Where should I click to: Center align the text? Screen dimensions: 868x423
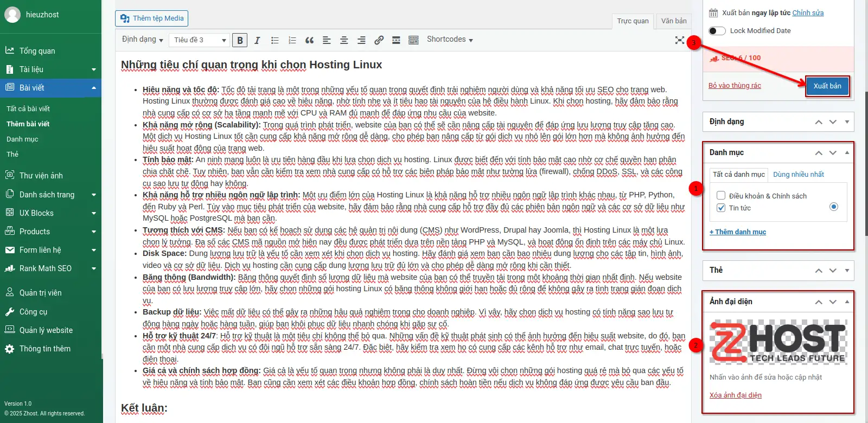tap(344, 40)
